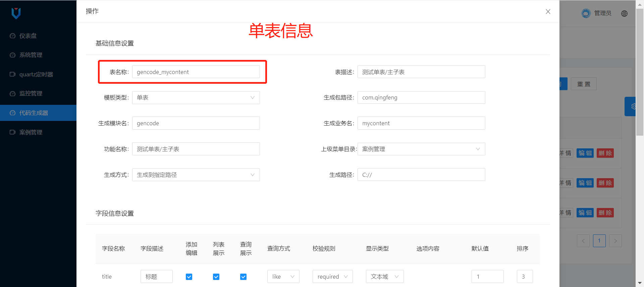644x287 pixels.
Task: Open 仪表盘 menu item
Action: point(38,36)
